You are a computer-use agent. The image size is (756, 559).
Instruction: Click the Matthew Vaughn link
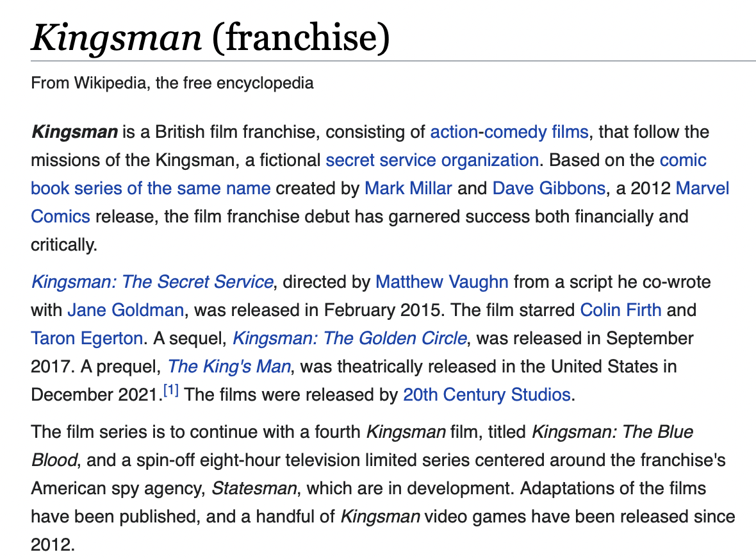[x=441, y=281]
